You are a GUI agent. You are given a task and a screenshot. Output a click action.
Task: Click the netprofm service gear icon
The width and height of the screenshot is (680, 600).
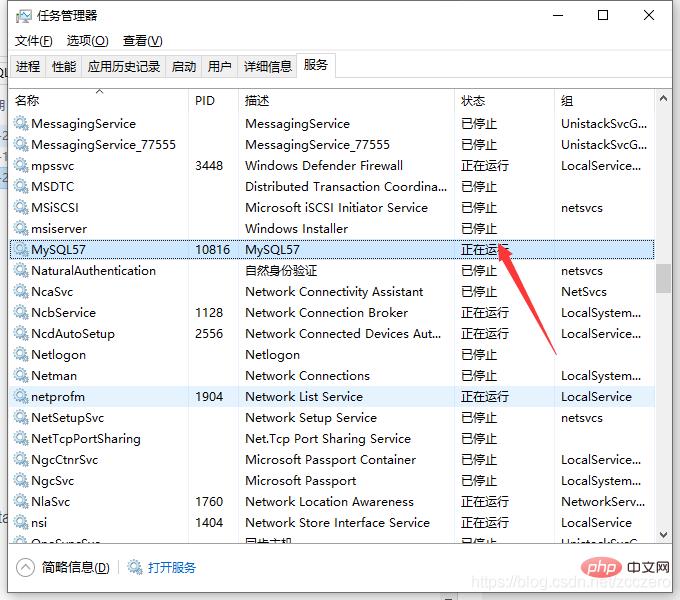coord(20,397)
